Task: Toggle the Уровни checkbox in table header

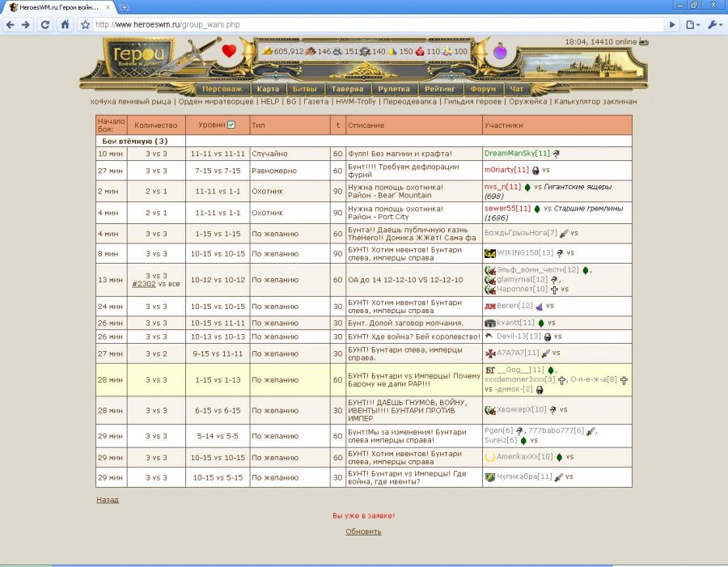Action: [x=231, y=125]
